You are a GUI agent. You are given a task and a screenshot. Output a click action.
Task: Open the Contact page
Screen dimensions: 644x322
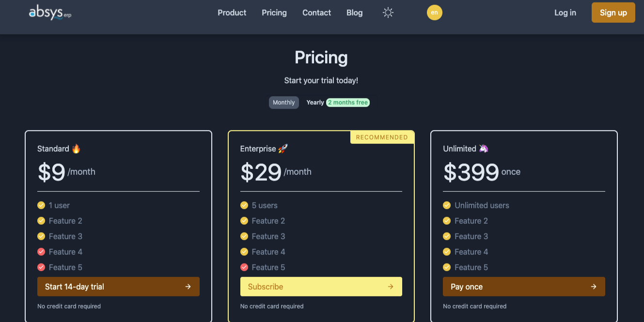point(316,13)
